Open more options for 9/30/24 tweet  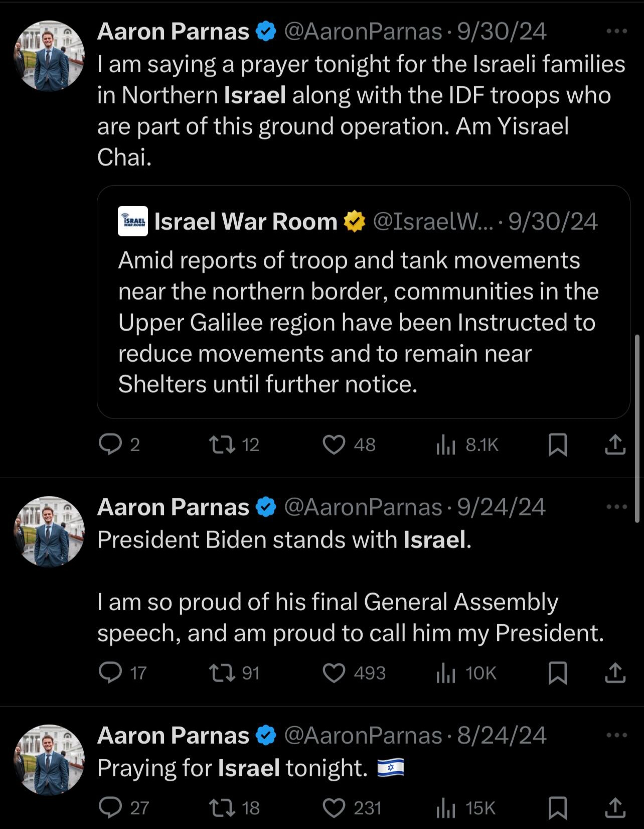[x=616, y=31]
